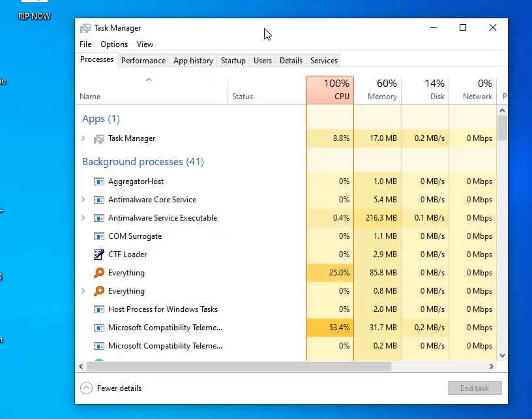The image size is (532, 419).
Task: Click the 53.4% CPU value cell
Action: click(330, 328)
